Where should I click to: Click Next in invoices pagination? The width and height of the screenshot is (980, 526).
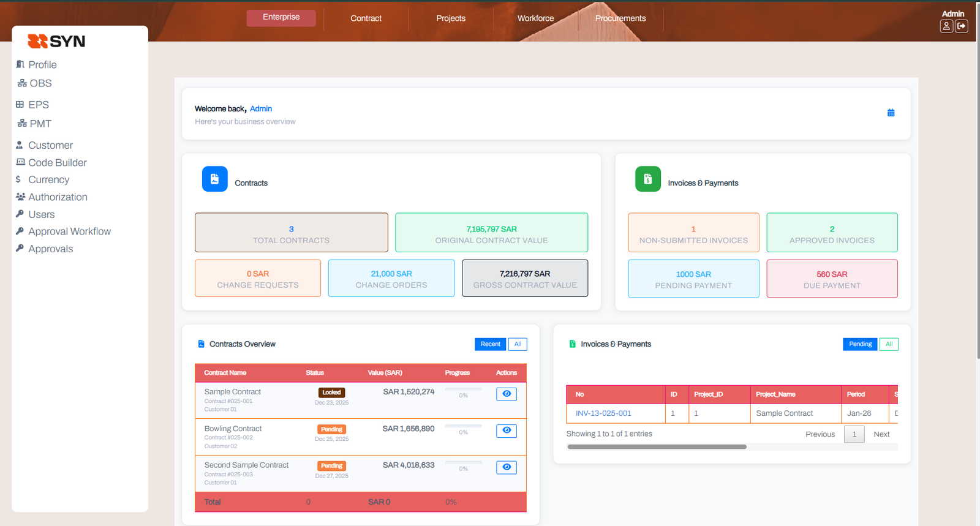click(881, 434)
